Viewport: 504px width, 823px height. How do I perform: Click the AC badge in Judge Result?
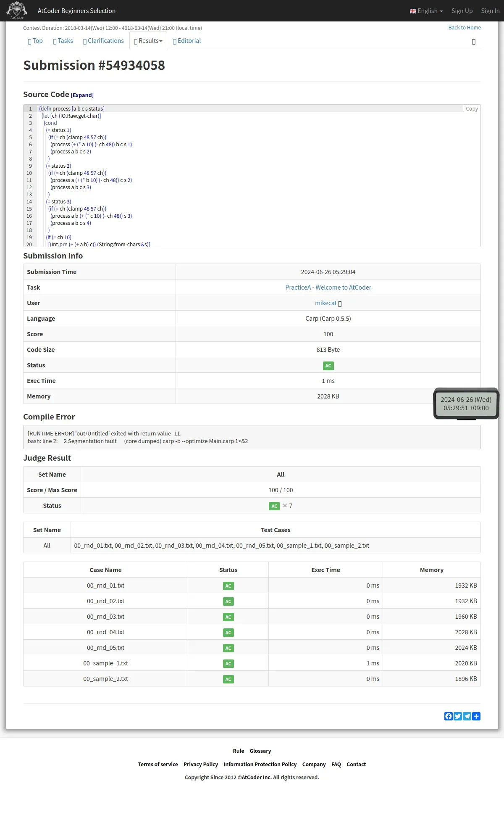pyautogui.click(x=274, y=506)
